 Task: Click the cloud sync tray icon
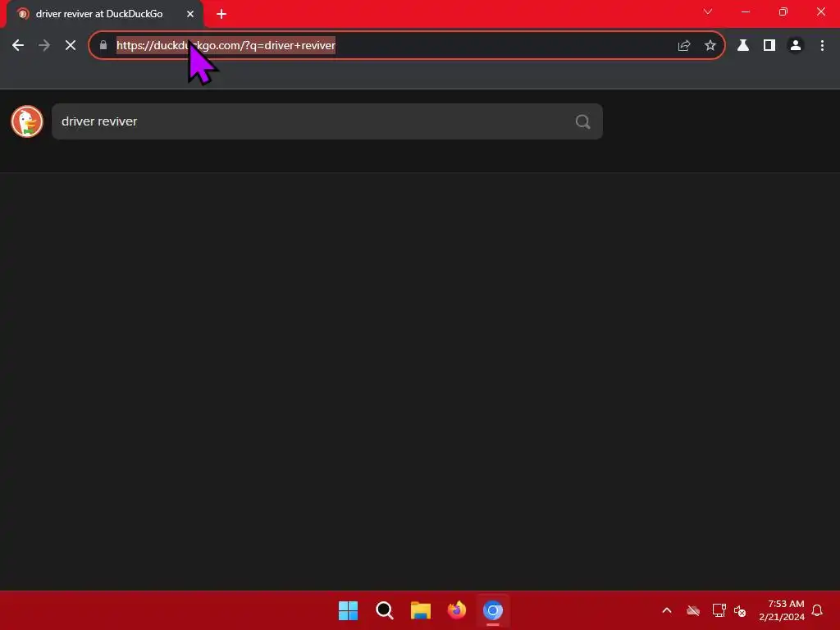[x=693, y=610]
